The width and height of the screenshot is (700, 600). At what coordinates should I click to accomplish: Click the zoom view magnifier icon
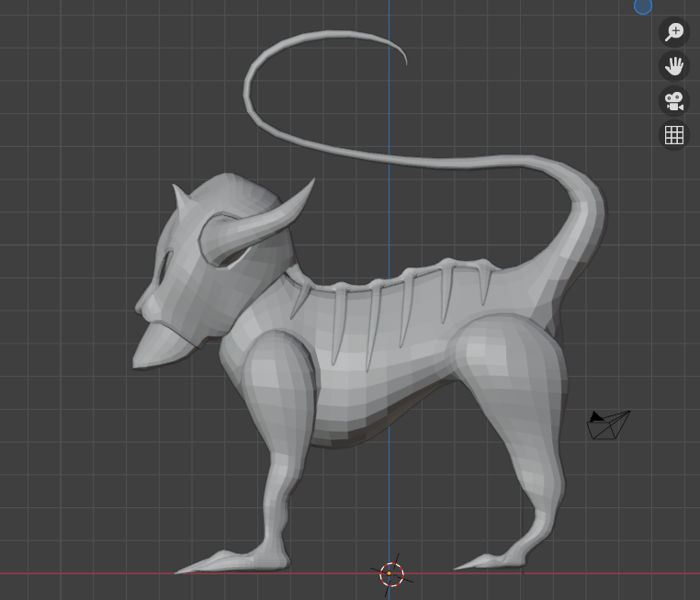[674, 32]
